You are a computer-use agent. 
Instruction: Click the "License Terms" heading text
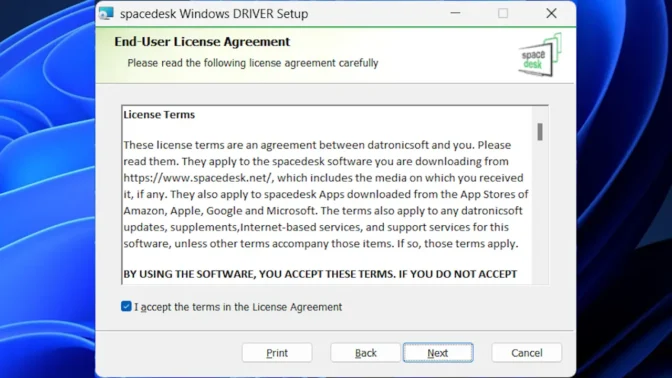pyautogui.click(x=159, y=114)
